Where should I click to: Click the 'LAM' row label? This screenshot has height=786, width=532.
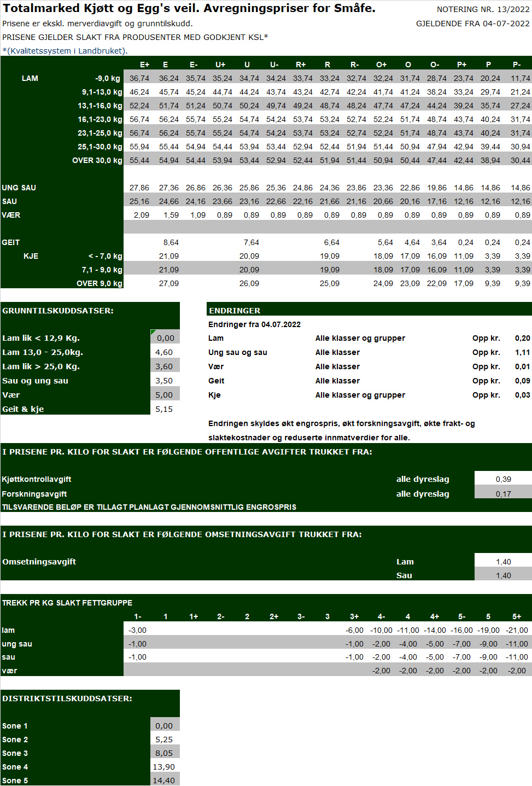tap(30, 78)
